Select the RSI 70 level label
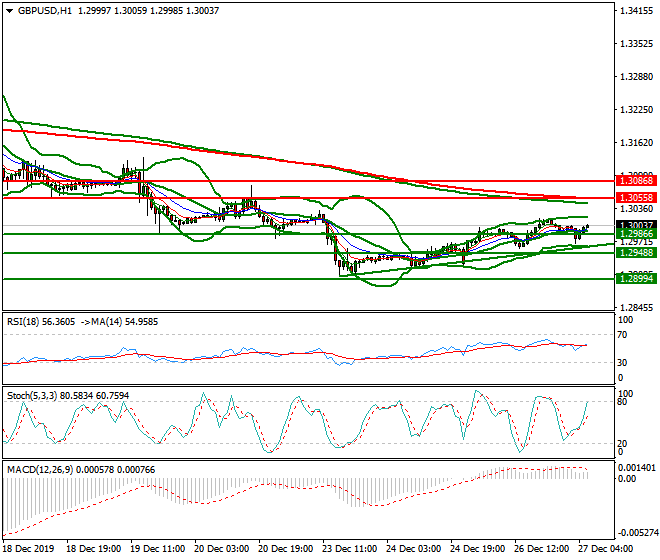660x560 pixels. pyautogui.click(x=622, y=335)
